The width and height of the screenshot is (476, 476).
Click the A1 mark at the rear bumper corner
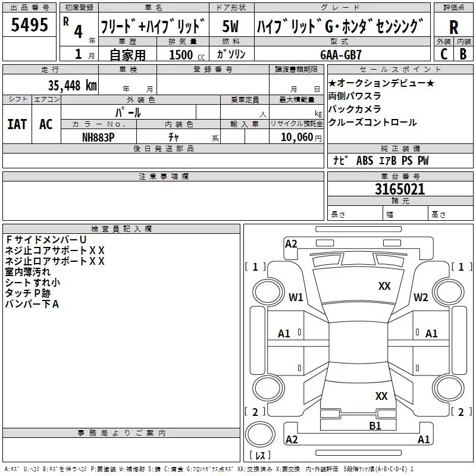(424, 440)
